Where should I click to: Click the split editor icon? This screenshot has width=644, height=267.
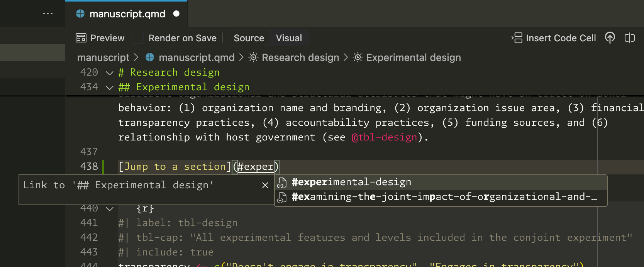pyautogui.click(x=629, y=38)
